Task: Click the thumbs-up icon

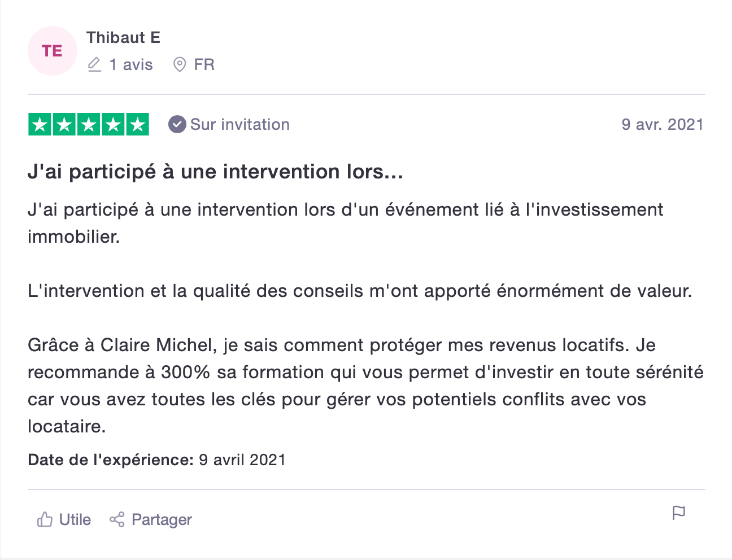Action: pos(45,519)
